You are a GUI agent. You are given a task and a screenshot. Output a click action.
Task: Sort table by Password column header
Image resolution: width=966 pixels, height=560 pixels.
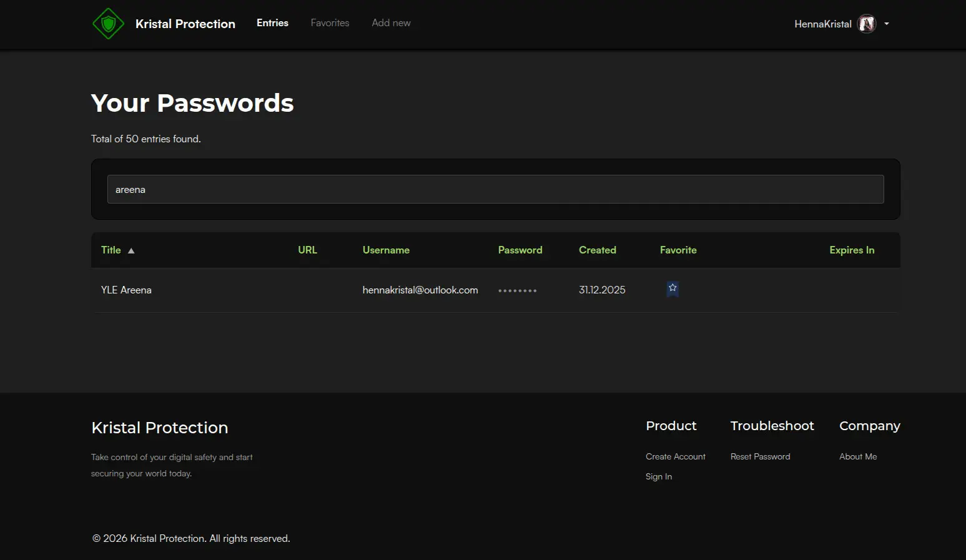(x=520, y=250)
